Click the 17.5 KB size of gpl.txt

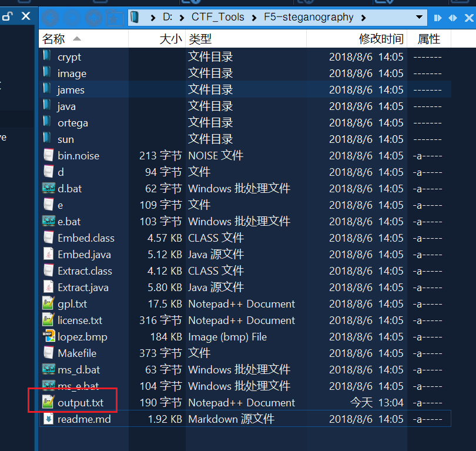(165, 303)
